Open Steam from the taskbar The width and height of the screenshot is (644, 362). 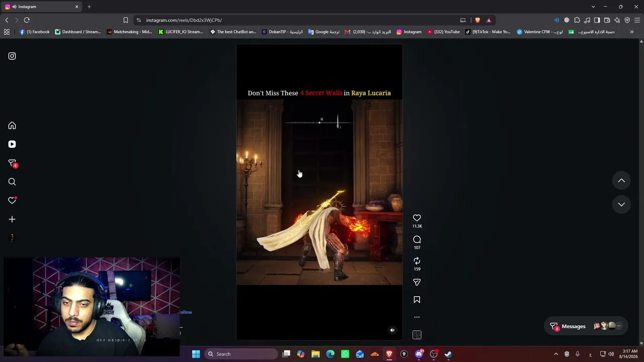tap(448, 354)
